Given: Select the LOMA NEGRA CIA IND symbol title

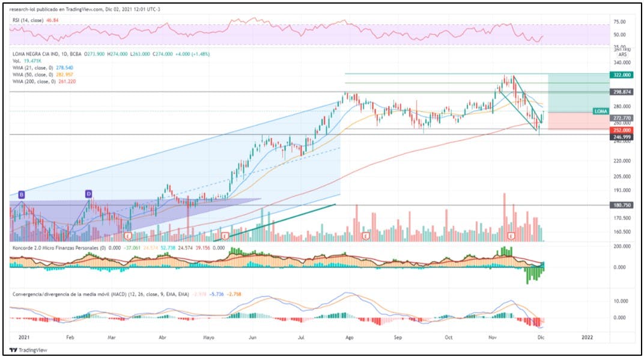Looking at the screenshot, I should coord(47,54).
